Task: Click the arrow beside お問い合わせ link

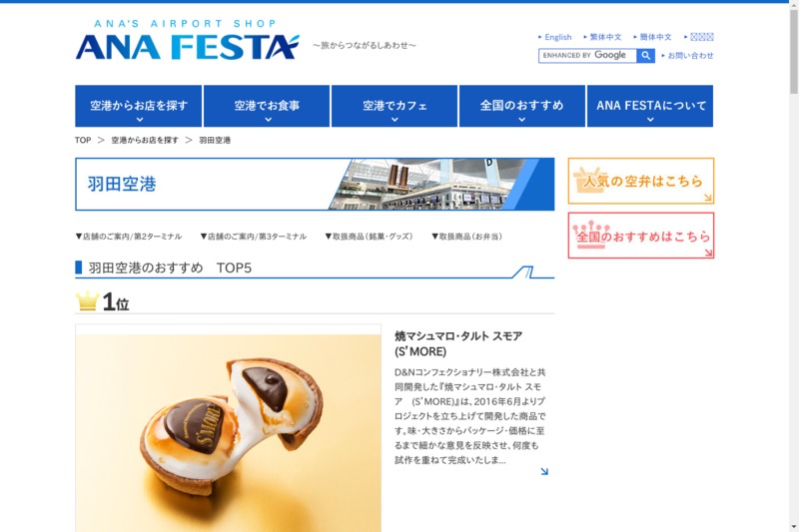Action: (x=663, y=56)
